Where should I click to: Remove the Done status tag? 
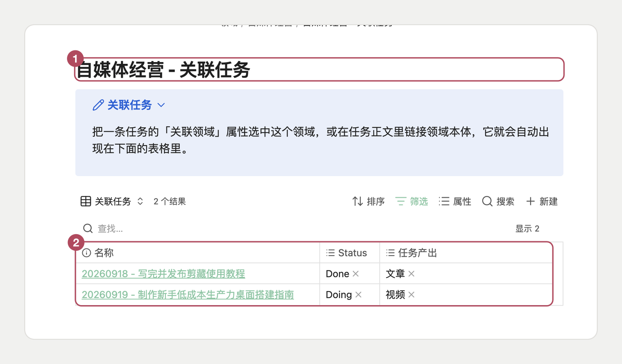coord(356,274)
